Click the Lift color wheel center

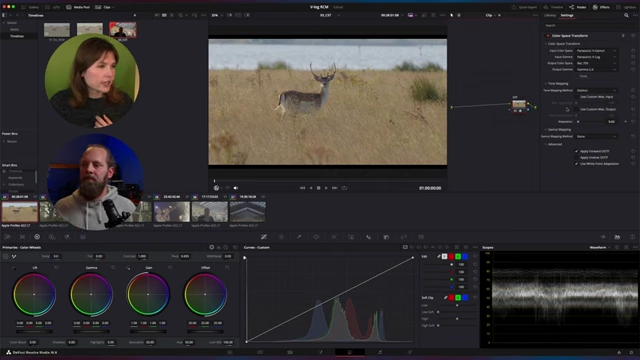[34, 294]
